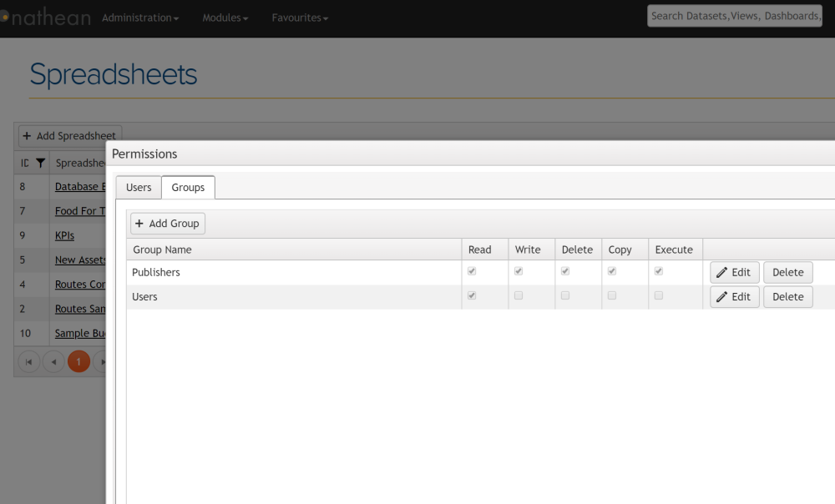Viewport: 835px width, 504px height.
Task: Click the Nathean logo in the top bar
Action: tap(47, 18)
